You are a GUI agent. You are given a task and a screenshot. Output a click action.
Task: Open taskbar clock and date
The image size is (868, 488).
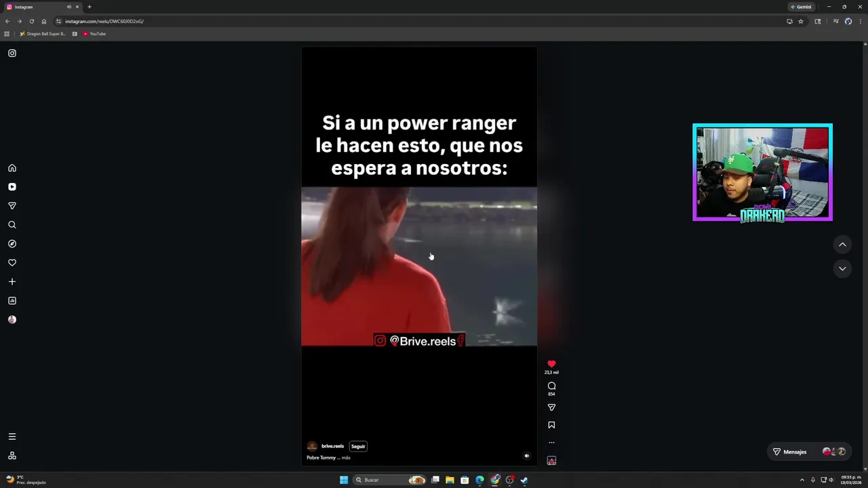click(x=851, y=480)
